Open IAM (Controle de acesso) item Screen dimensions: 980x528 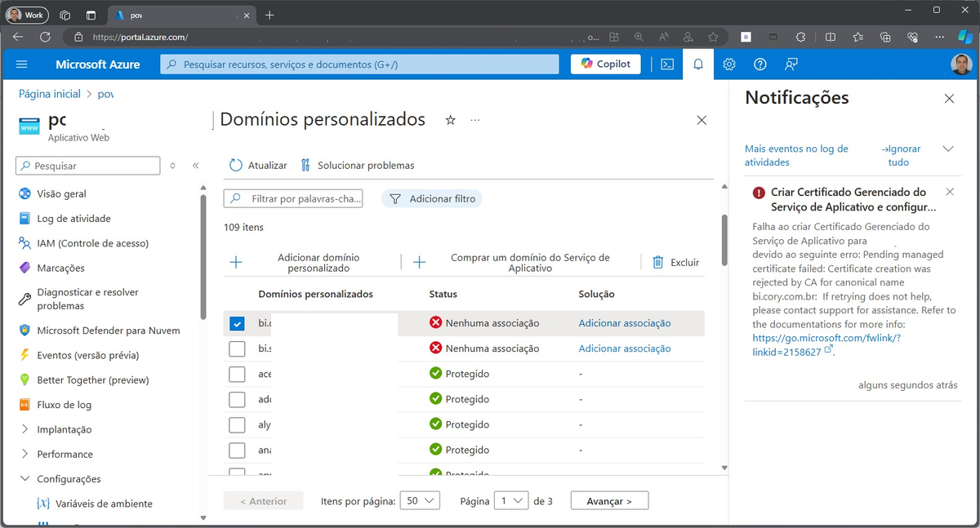coord(92,243)
